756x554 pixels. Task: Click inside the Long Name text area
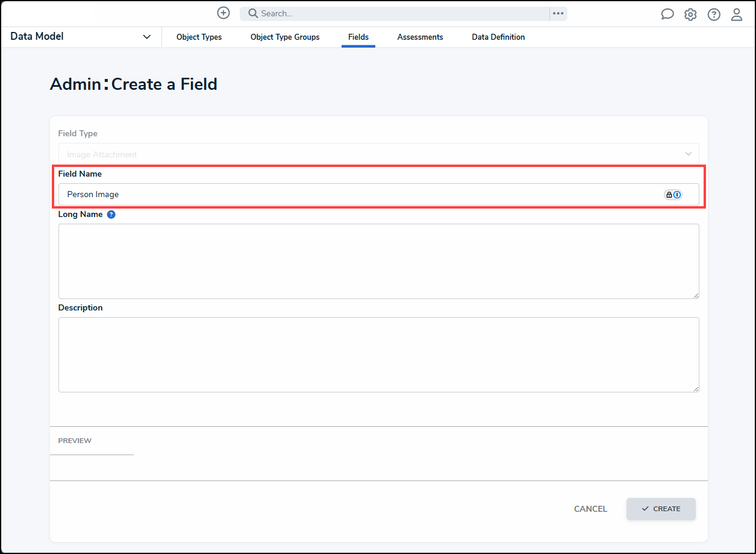click(x=378, y=261)
